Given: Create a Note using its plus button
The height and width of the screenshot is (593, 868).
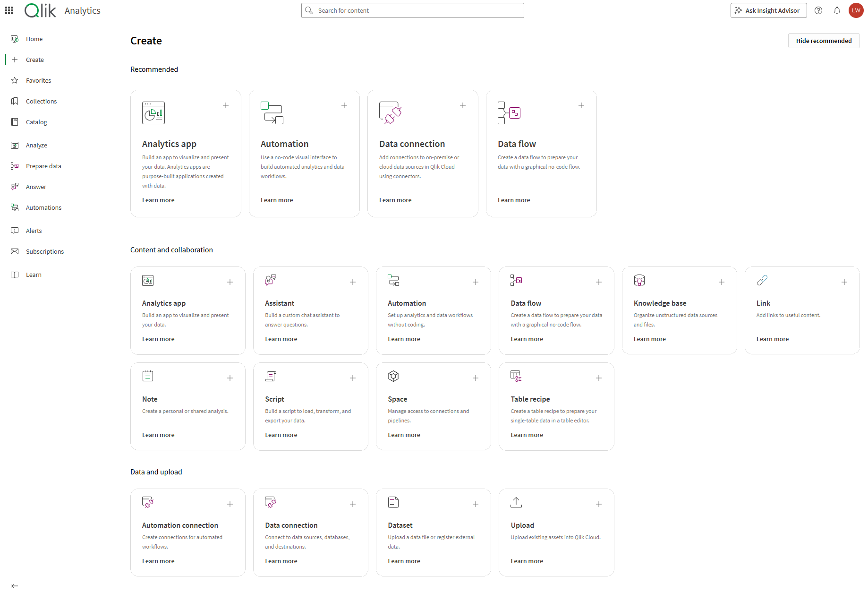Looking at the screenshot, I should coord(230,378).
